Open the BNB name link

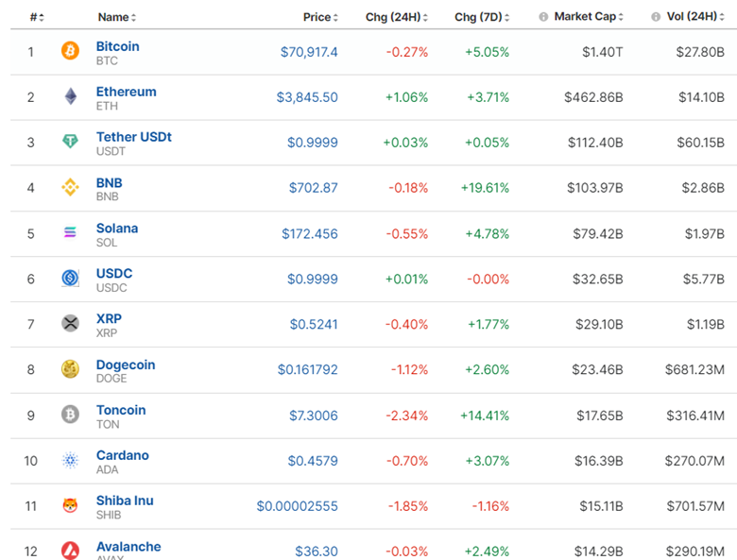coord(109,183)
